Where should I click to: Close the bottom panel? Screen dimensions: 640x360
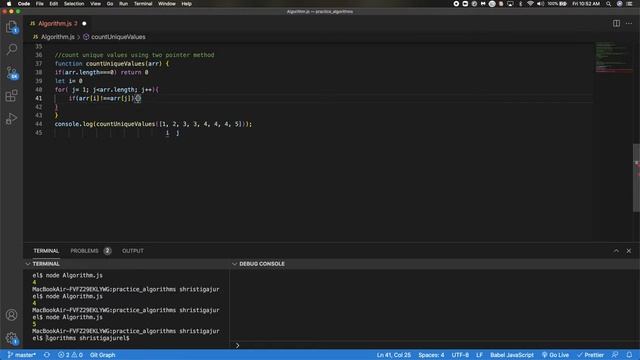pyautogui.click(x=629, y=251)
